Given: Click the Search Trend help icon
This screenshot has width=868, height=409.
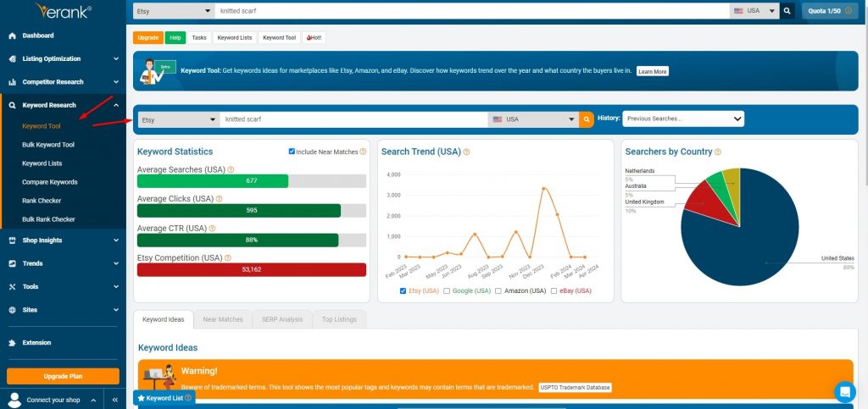Looking at the screenshot, I should point(466,152).
